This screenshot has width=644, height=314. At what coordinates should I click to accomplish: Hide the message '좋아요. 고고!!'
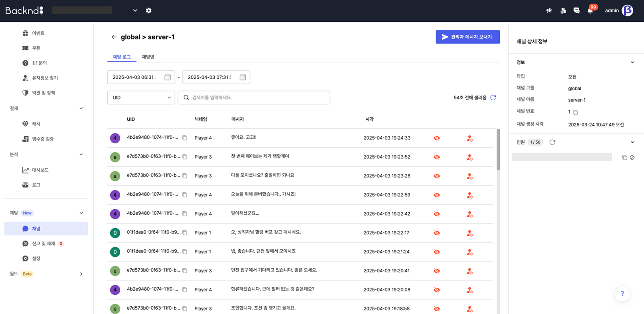click(437, 138)
